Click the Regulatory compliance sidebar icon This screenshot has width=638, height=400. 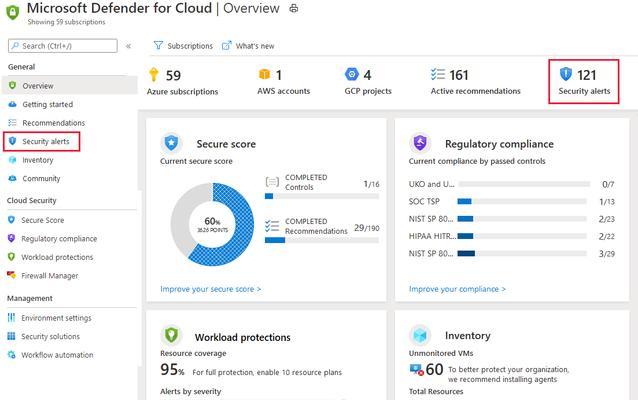[x=11, y=238]
